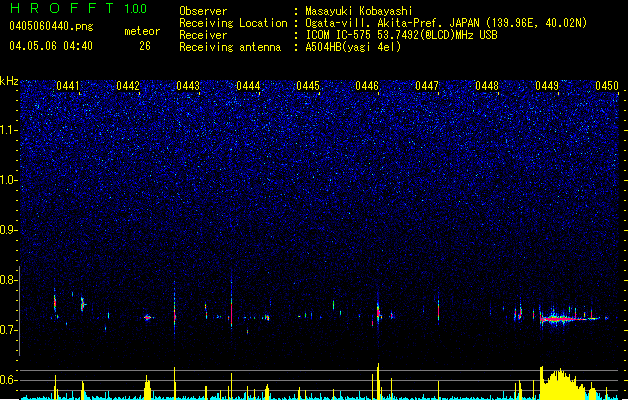Click the 0442 time marker
629x400 pixels.
point(128,86)
